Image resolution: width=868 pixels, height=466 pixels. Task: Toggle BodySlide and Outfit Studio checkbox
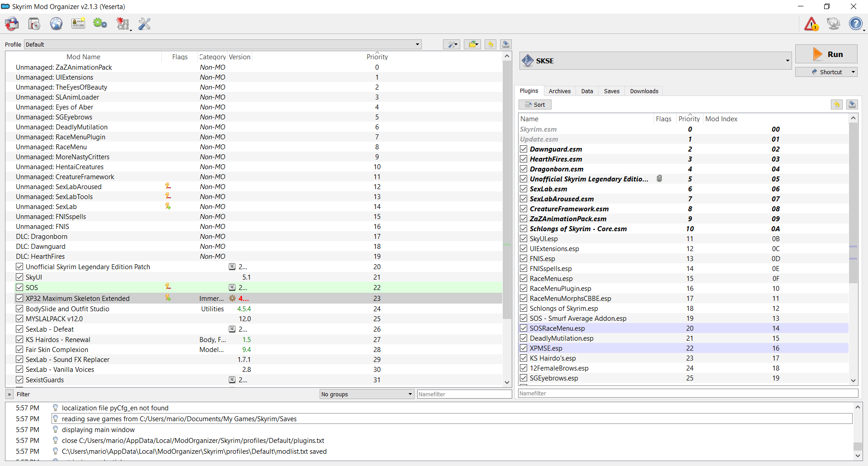point(19,309)
